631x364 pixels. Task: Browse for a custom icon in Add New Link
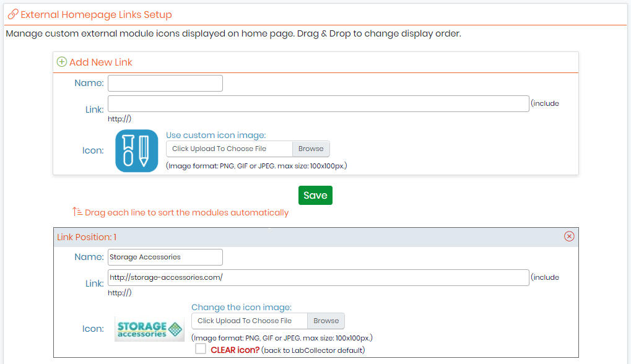pyautogui.click(x=311, y=149)
